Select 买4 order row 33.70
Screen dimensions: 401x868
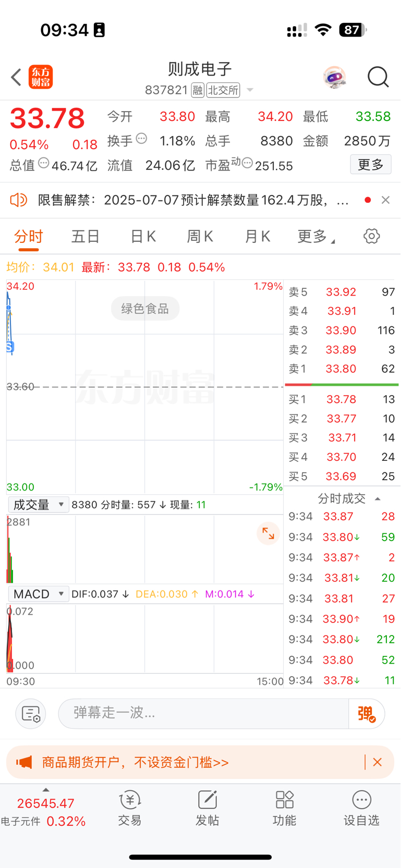click(342, 457)
